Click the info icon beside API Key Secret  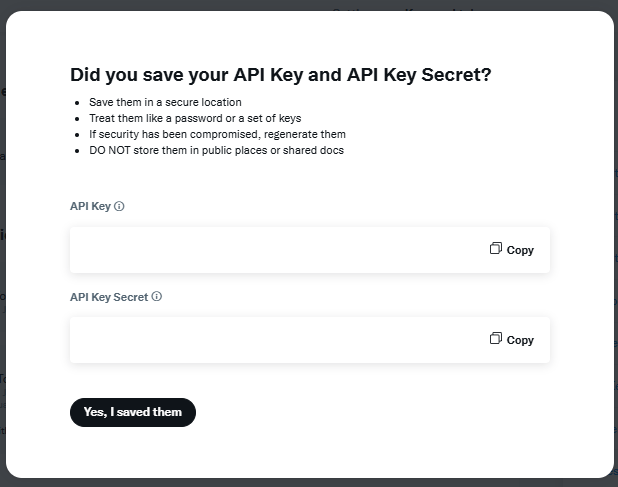click(156, 296)
